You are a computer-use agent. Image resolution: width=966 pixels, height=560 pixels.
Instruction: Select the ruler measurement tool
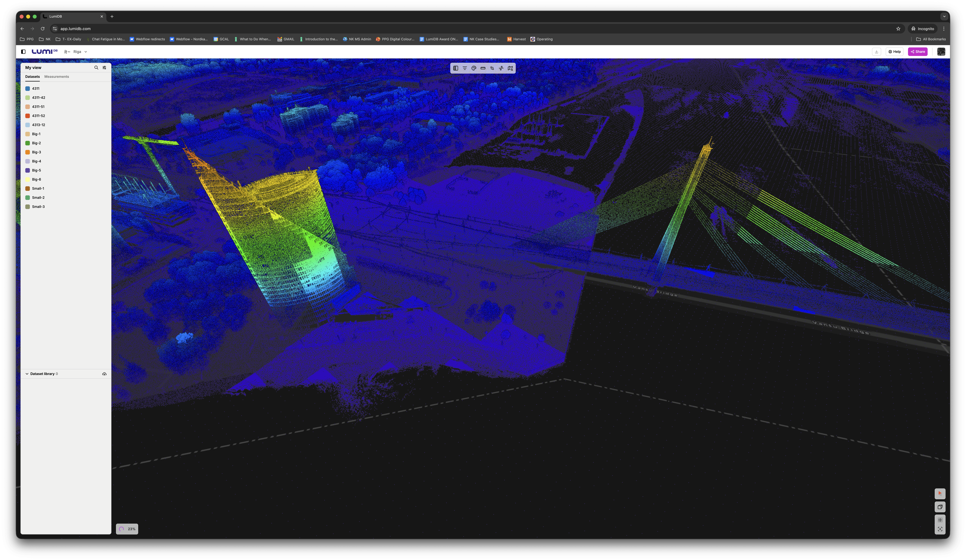(x=483, y=68)
